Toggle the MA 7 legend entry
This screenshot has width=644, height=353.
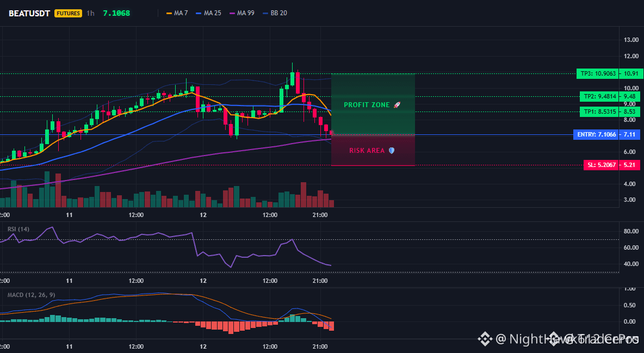(177, 13)
